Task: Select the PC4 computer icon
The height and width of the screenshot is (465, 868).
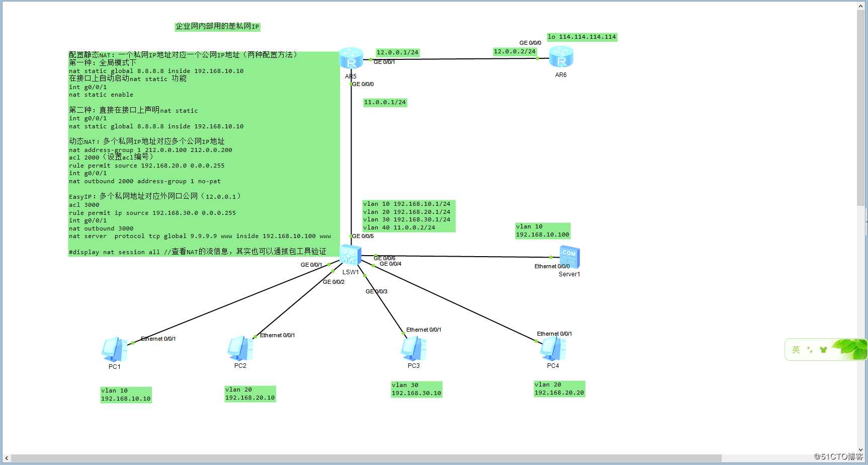Action: [553, 348]
